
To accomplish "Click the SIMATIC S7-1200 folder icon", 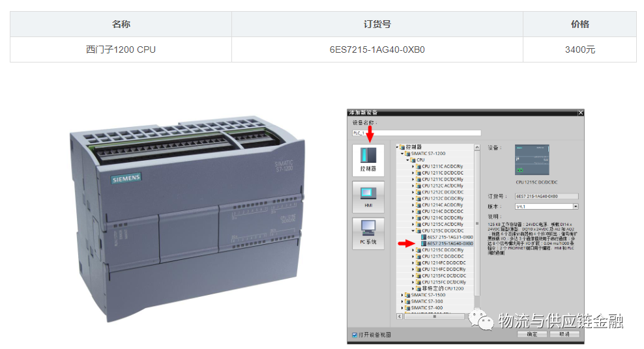I will (407, 154).
